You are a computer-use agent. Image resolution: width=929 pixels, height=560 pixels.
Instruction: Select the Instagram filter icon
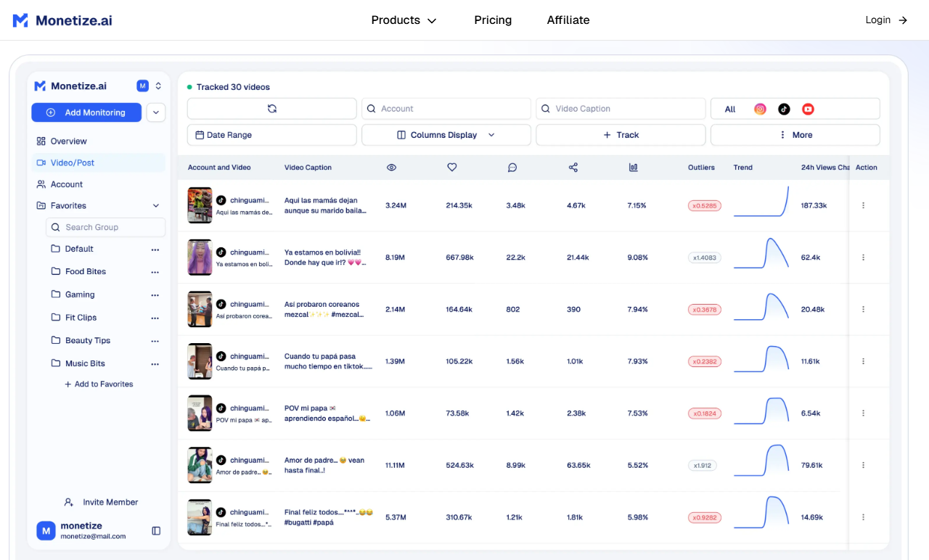pyautogui.click(x=759, y=108)
